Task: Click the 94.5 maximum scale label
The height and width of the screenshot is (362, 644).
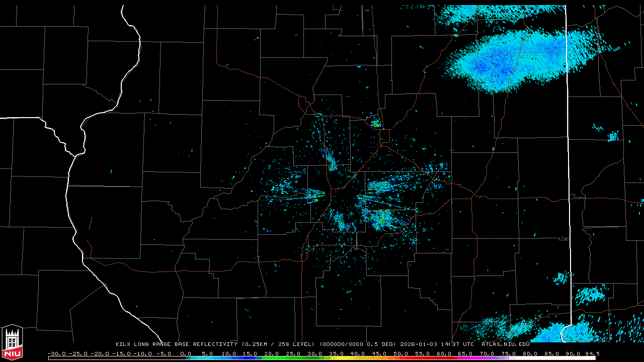Action: [x=592, y=353]
